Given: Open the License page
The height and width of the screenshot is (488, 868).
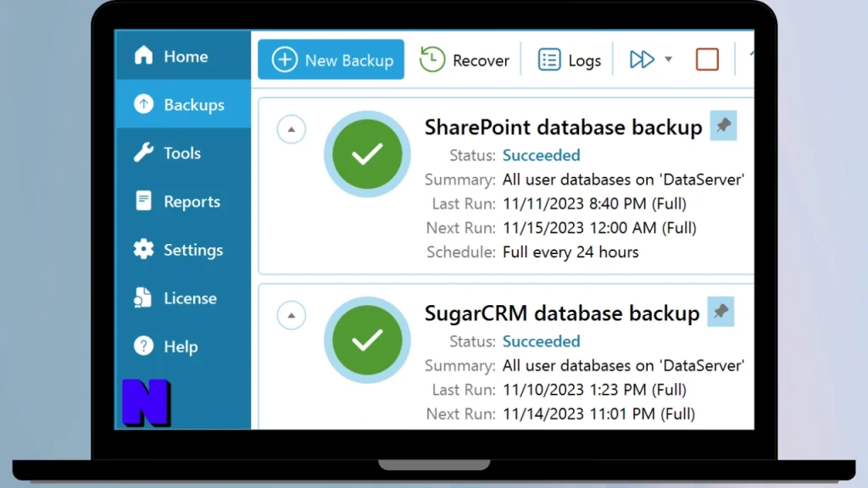Looking at the screenshot, I should (x=183, y=297).
